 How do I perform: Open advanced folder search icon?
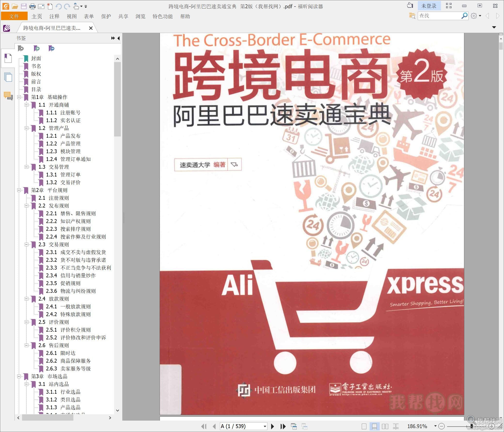tap(412, 16)
